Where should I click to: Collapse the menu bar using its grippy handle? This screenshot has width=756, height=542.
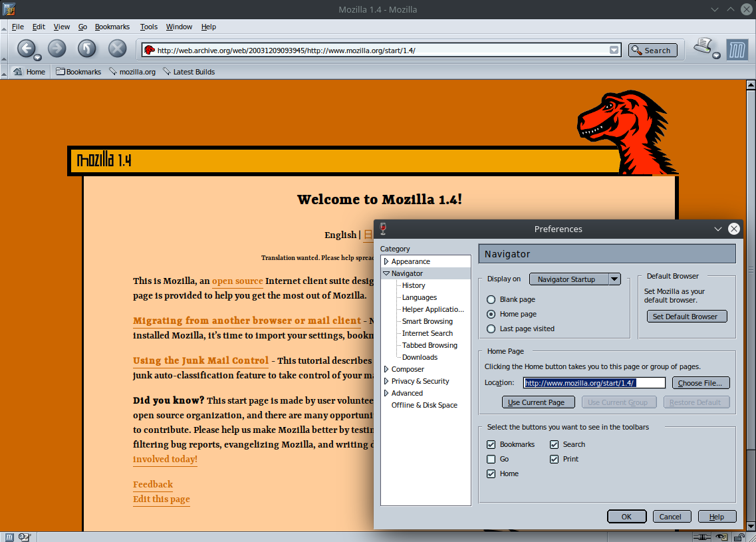click(4, 27)
